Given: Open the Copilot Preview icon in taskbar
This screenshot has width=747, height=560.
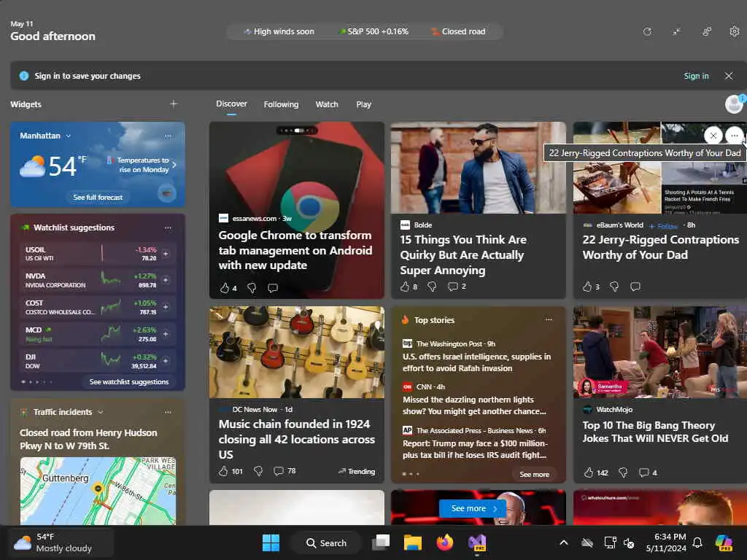Looking at the screenshot, I should [724, 542].
